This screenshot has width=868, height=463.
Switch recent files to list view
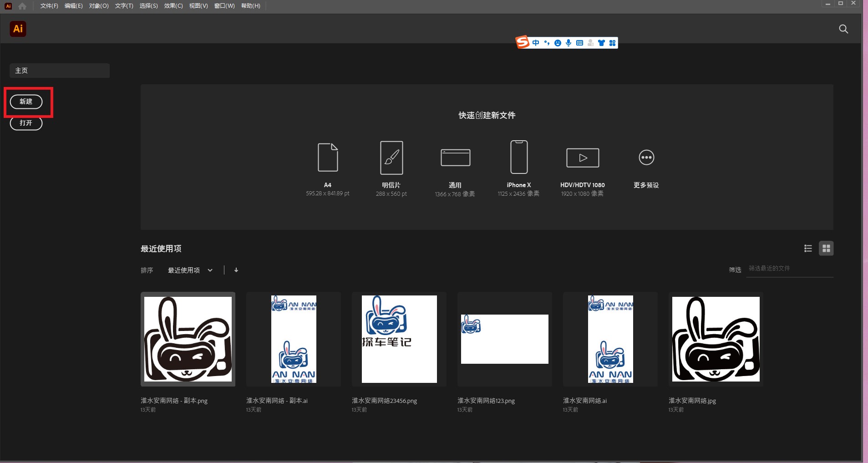pos(808,248)
